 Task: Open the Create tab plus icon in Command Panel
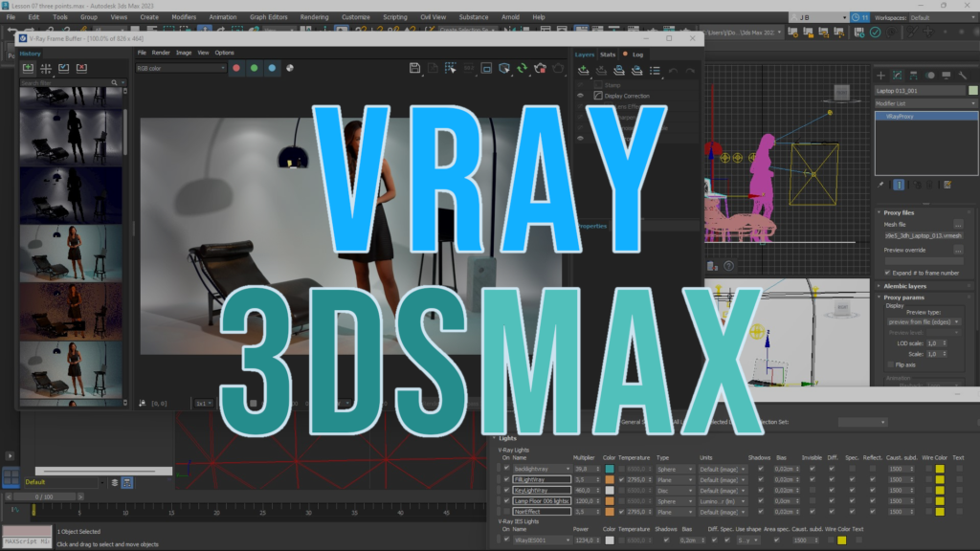pyautogui.click(x=880, y=76)
